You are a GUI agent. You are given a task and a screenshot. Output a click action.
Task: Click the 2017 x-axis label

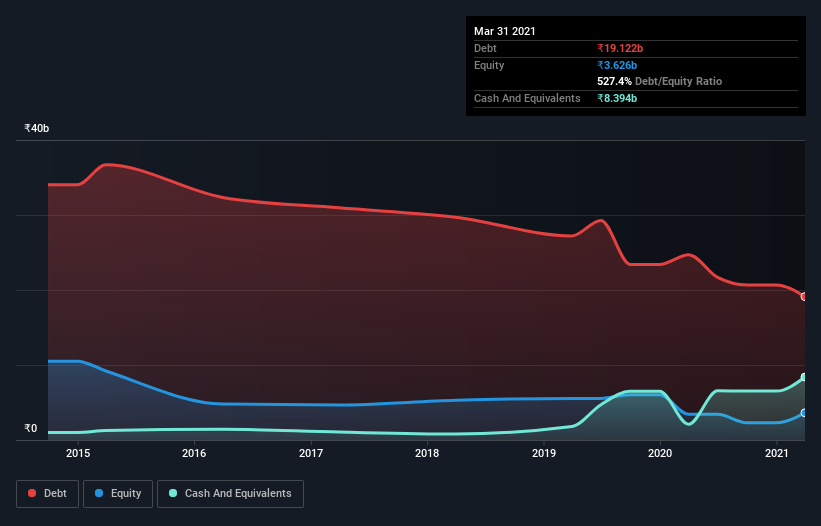click(x=311, y=453)
